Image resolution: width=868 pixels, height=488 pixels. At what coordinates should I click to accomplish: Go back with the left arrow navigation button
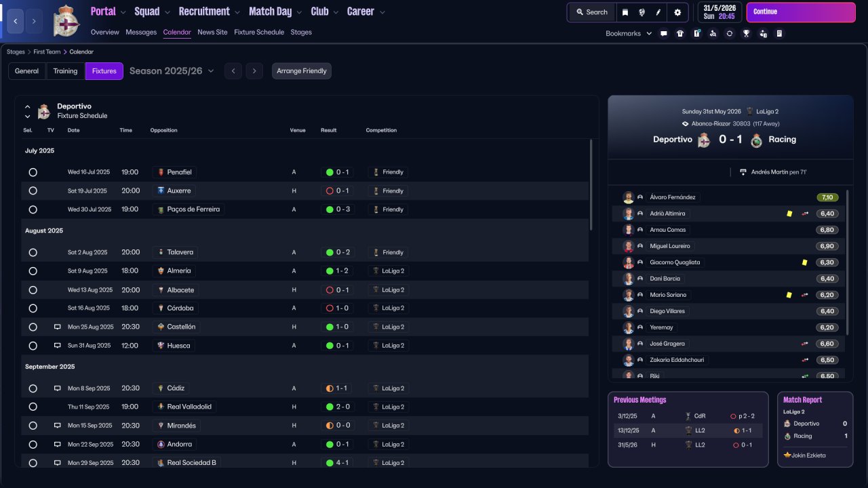16,21
